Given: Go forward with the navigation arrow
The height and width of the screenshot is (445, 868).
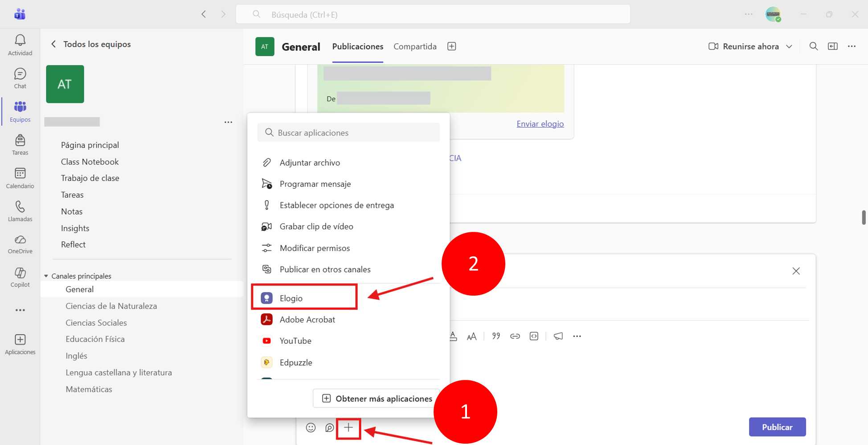Looking at the screenshot, I should pos(223,14).
